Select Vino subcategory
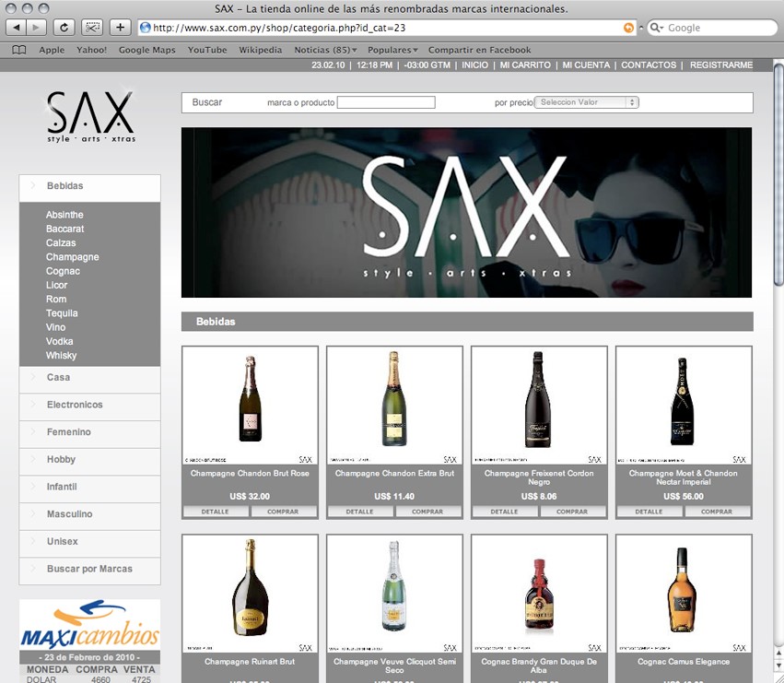Viewport: 784px width, 683px height. tap(55, 327)
